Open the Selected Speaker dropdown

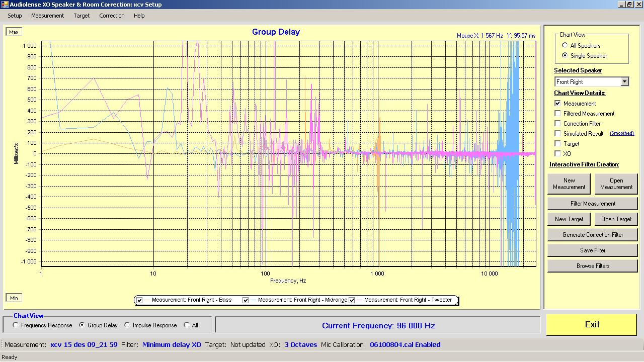[x=624, y=82]
